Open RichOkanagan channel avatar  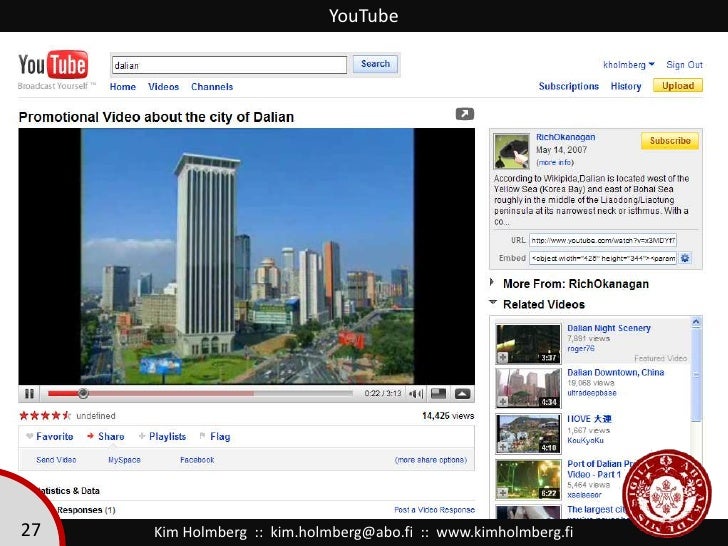511,151
